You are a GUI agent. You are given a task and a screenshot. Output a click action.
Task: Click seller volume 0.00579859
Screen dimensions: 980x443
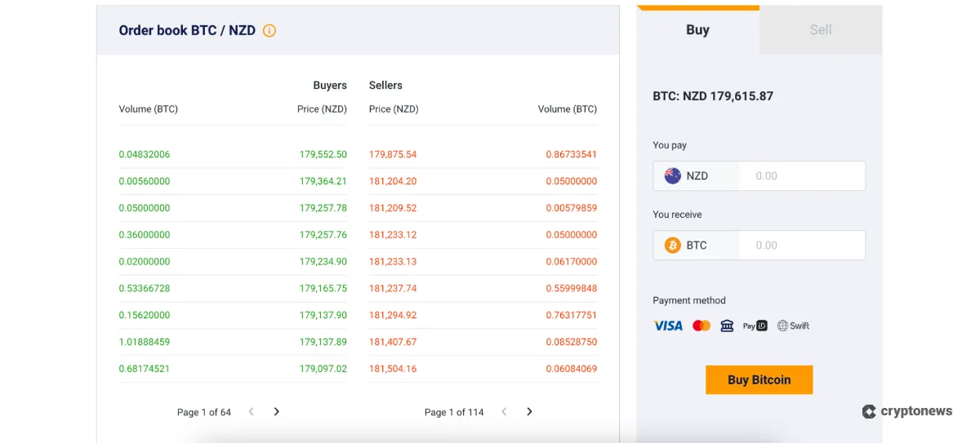tap(572, 208)
